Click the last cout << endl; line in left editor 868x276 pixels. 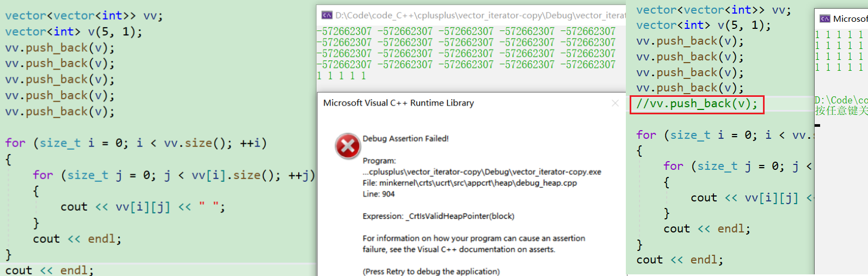tap(49, 270)
